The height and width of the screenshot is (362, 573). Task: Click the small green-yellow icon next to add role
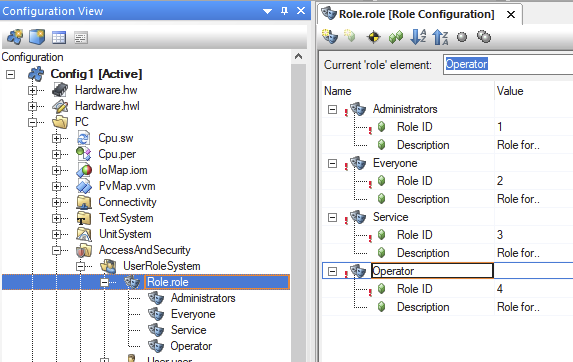(350, 36)
